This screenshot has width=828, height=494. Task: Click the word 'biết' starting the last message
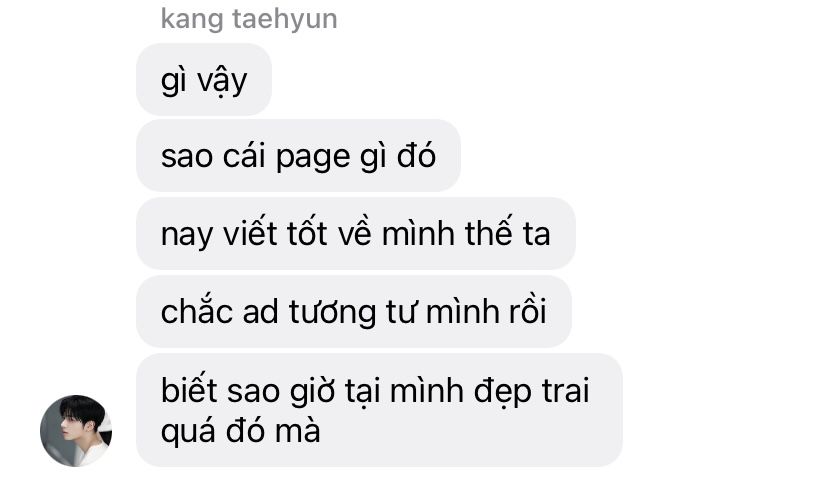tap(189, 390)
